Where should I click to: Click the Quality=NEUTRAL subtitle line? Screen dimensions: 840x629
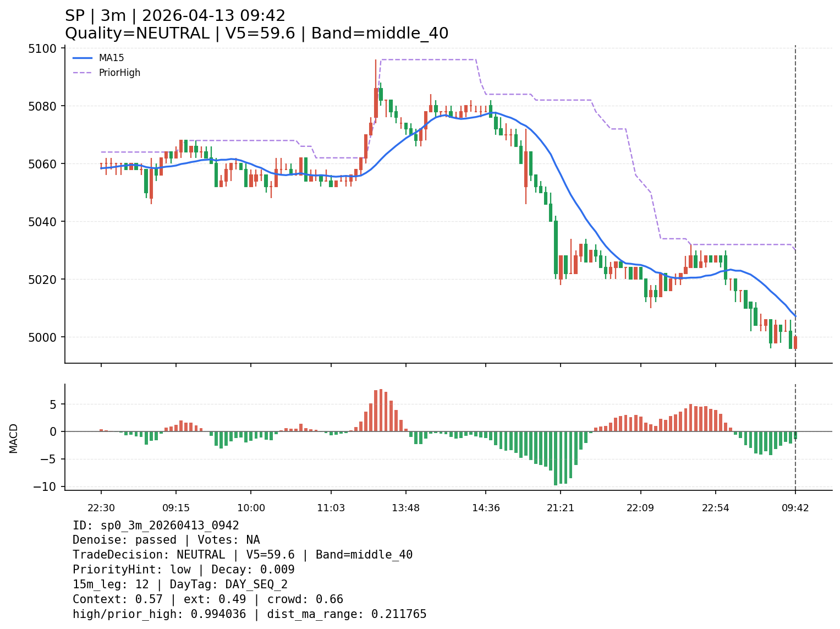point(256,34)
